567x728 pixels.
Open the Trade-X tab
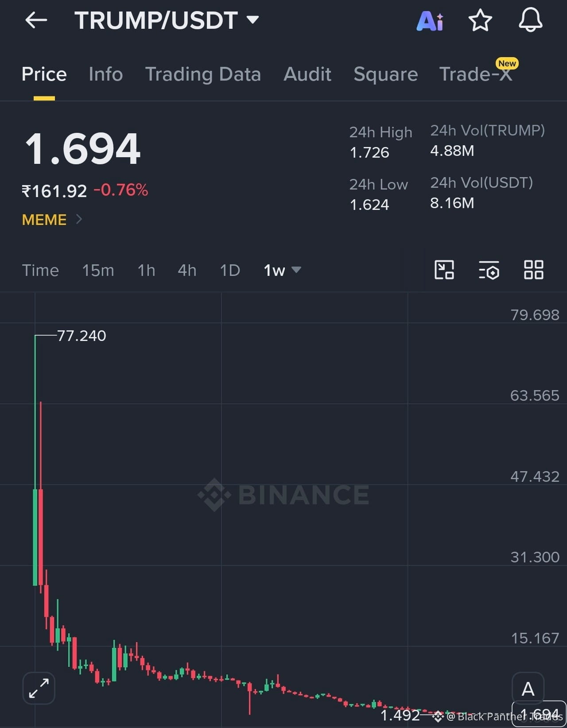pyautogui.click(x=476, y=74)
